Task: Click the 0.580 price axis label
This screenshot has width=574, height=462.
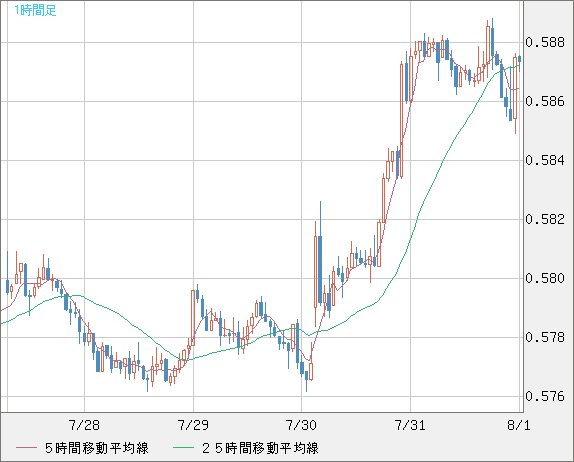Action: click(x=545, y=278)
